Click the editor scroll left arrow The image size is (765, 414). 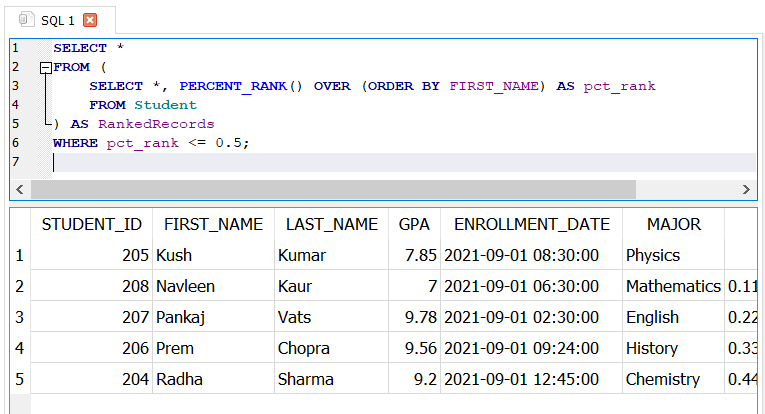click(20, 189)
